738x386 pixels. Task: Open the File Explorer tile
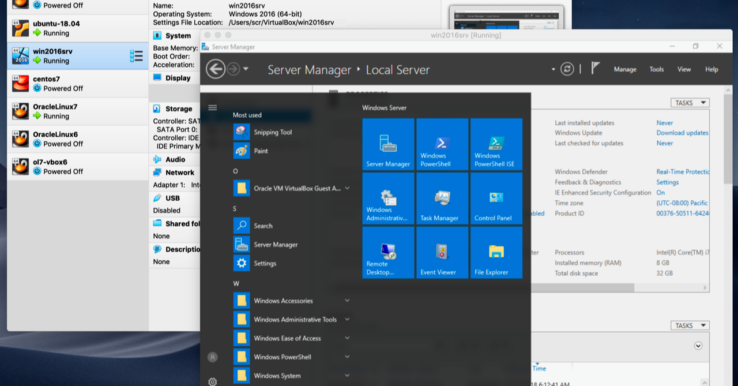tap(496, 252)
